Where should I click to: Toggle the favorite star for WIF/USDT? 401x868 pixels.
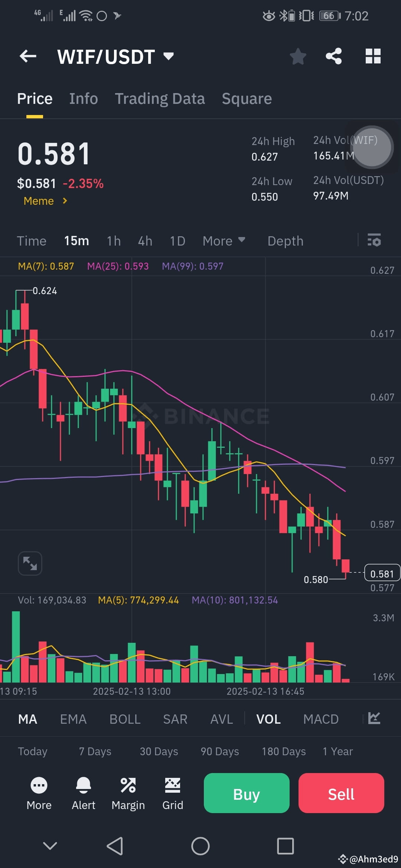point(298,56)
